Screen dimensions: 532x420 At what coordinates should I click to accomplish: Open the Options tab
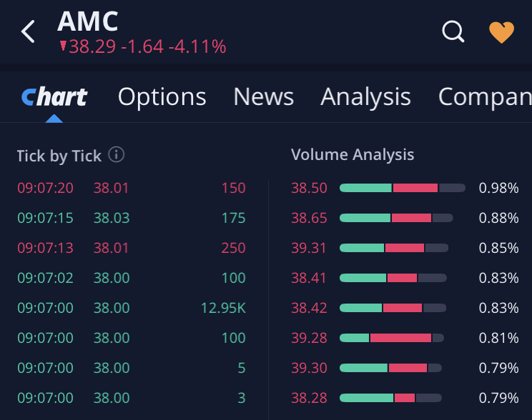point(162,97)
